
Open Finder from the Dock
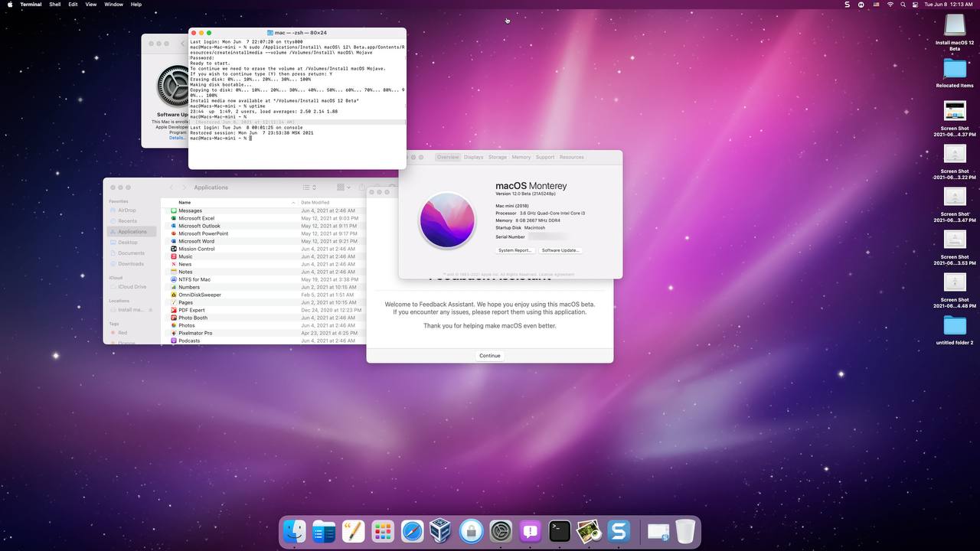[295, 531]
